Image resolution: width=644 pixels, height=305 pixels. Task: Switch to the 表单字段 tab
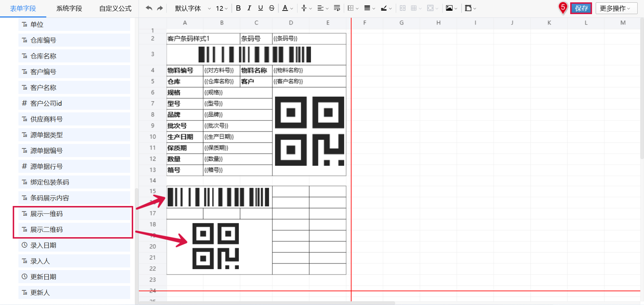[x=23, y=8]
